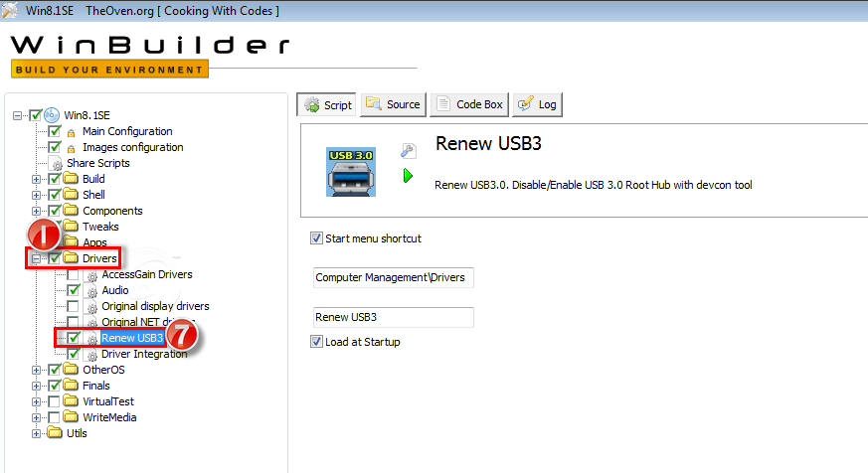This screenshot has height=473, width=868.
Task: Click the script icon beside Original display drivers
Action: pos(91,307)
